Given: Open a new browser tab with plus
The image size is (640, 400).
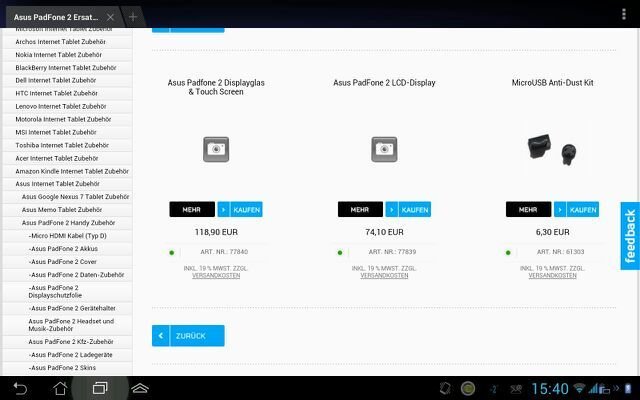Looking at the screenshot, I should point(133,17).
